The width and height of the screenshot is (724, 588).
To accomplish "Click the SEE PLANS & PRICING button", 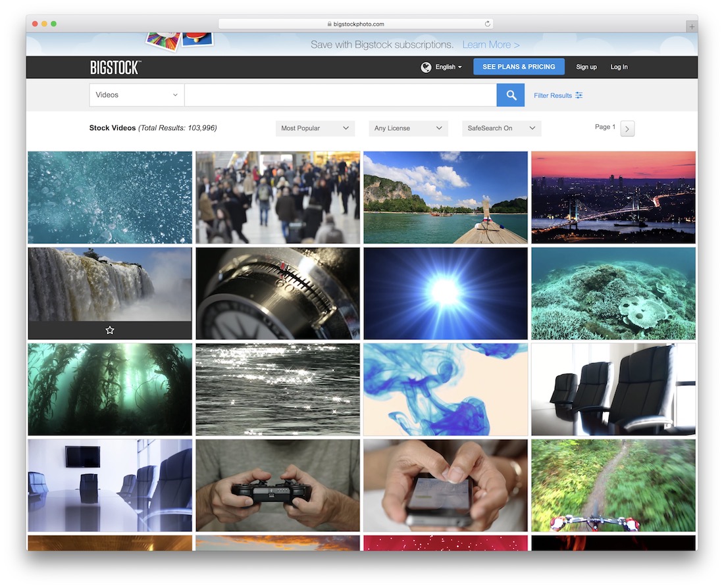I will (x=519, y=66).
